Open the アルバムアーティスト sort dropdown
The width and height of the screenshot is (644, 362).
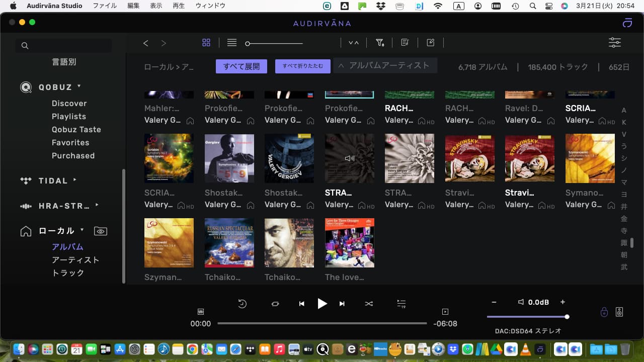[x=385, y=65]
